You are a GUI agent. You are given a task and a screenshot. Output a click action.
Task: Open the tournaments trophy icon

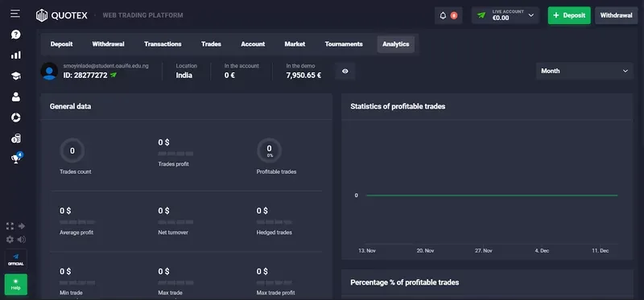pos(16,158)
